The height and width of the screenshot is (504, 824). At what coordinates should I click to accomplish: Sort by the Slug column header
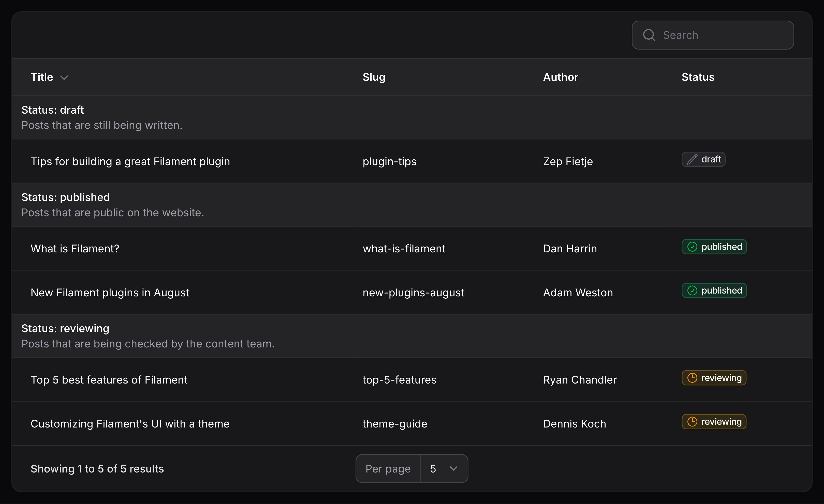374,77
